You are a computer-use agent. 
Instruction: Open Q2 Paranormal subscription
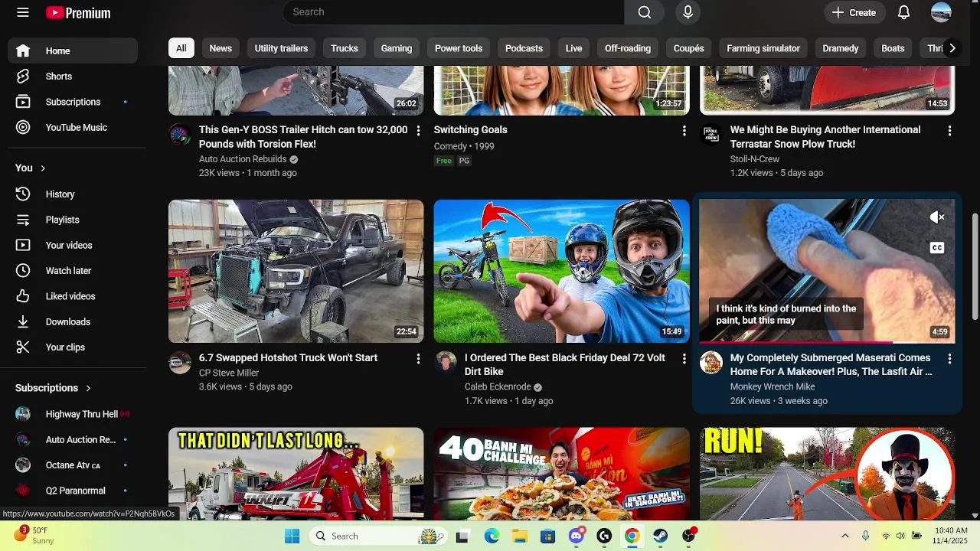coord(73,491)
